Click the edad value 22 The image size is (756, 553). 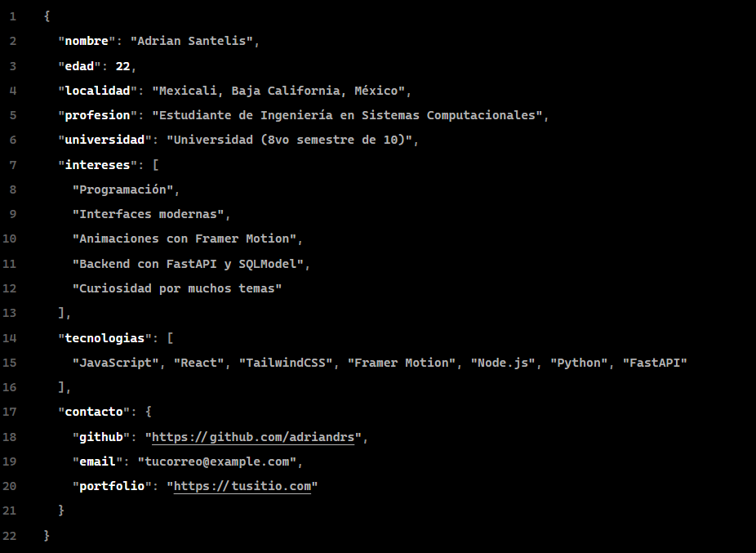(x=122, y=66)
